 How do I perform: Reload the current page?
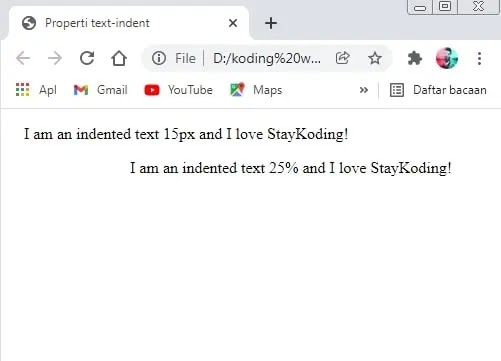pyautogui.click(x=87, y=58)
